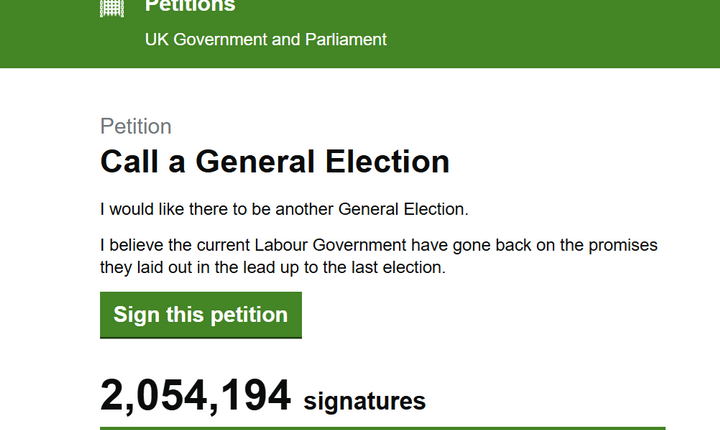The image size is (720, 430).
Task: Click the UK Government and Parliament subtitle
Action: tap(265, 40)
